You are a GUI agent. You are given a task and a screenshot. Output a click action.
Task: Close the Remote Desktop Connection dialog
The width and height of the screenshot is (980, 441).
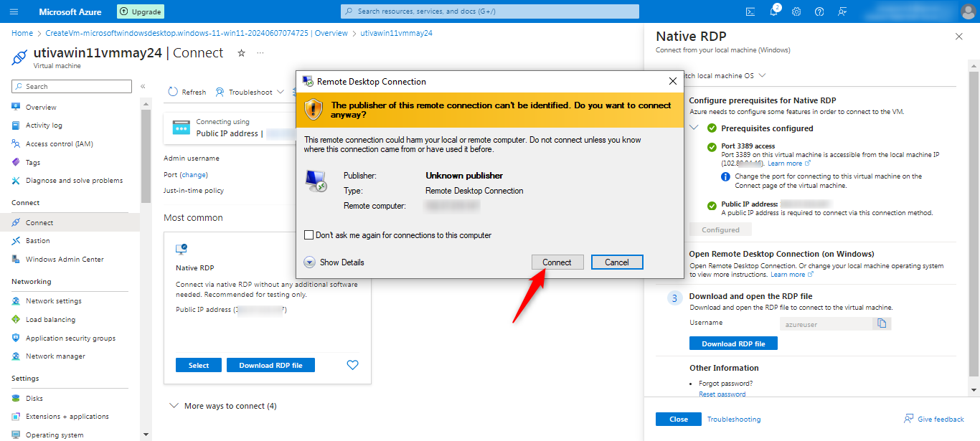pos(672,81)
